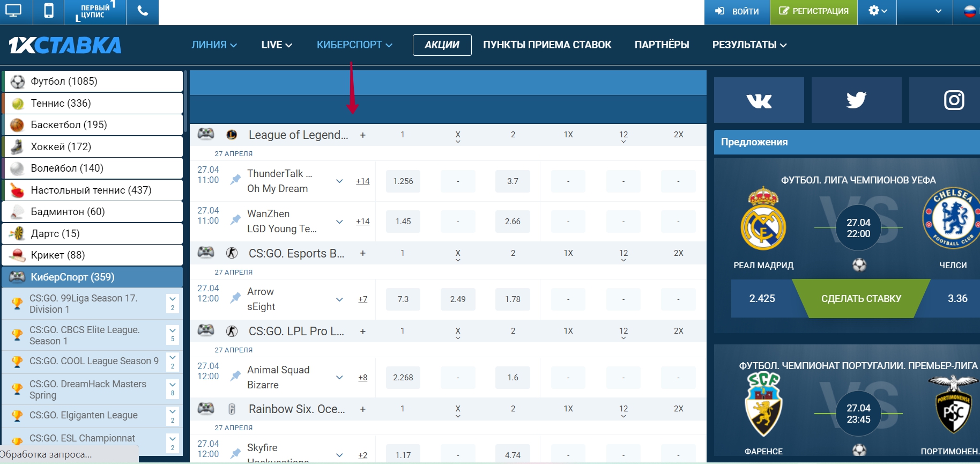Open the Twitter social link
980x464 pixels.
click(x=856, y=100)
